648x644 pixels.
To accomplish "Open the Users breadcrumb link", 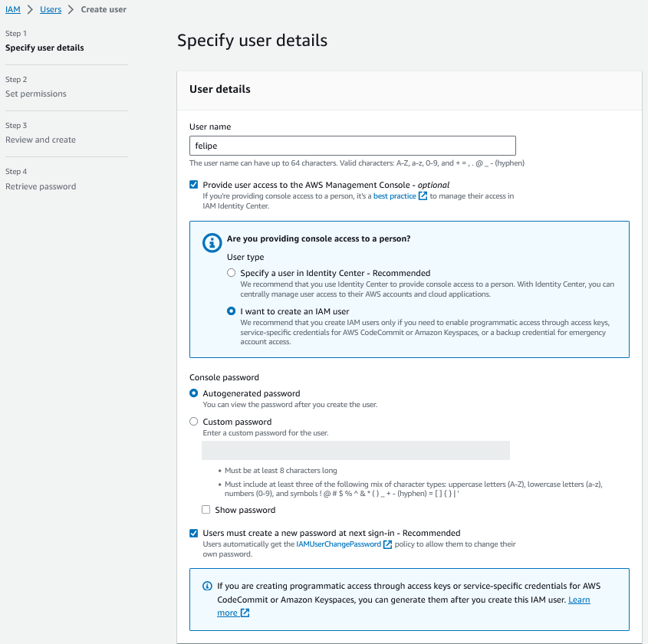I will tap(51, 9).
